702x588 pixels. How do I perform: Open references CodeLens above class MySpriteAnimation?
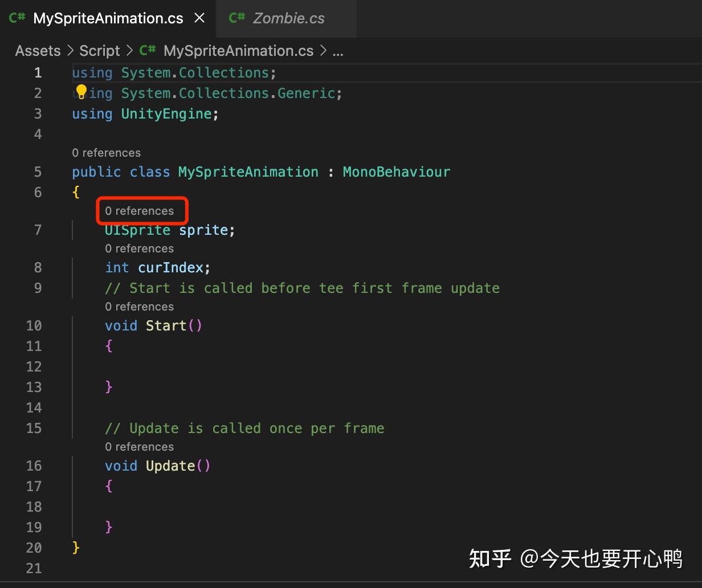106,153
